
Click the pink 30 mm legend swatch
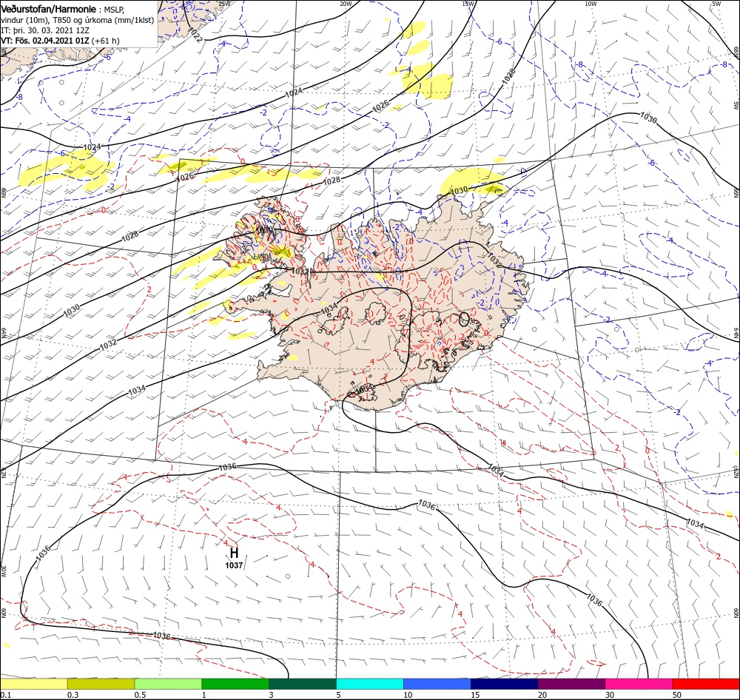click(639, 684)
